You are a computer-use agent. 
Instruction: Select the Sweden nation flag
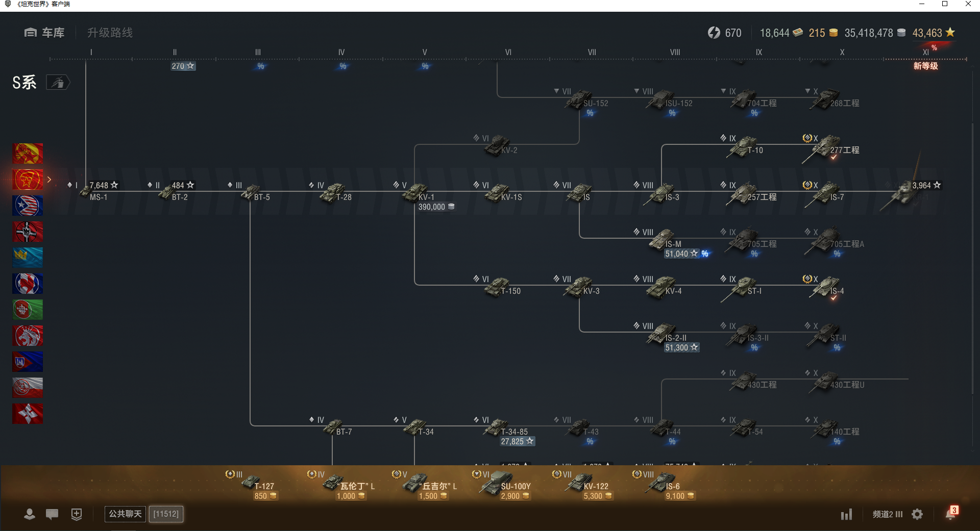(x=28, y=258)
